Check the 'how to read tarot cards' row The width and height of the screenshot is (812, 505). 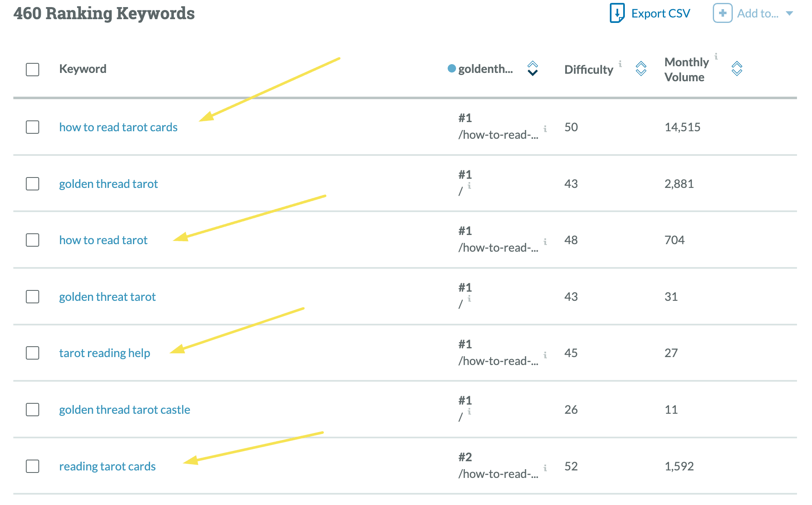(33, 127)
